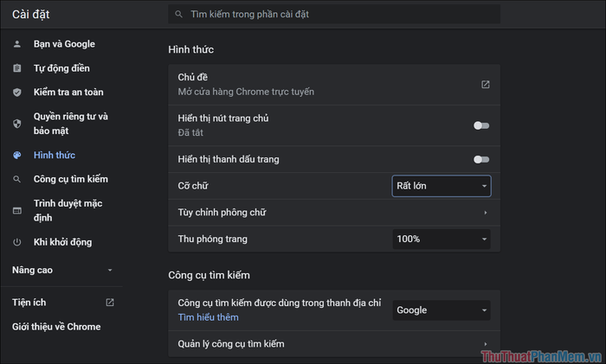Click the Tìm kiếm trong phần cài đặt field
Image resolution: width=606 pixels, height=364 pixels.
(334, 15)
